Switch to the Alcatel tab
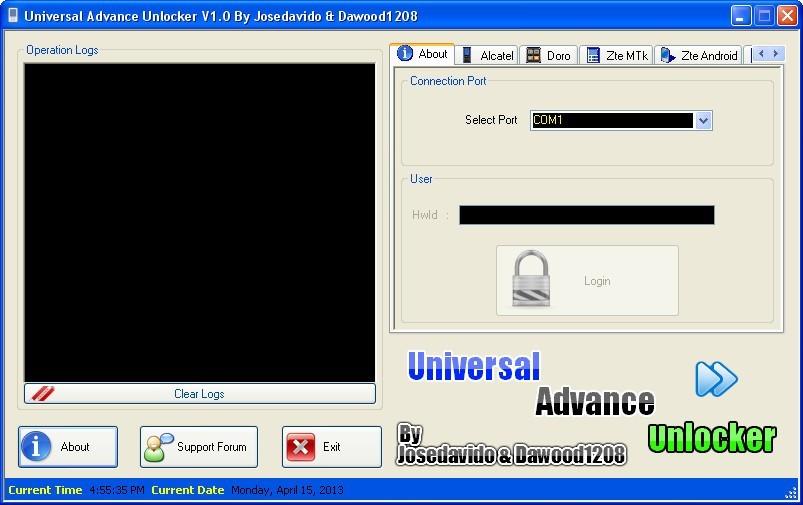The height and width of the screenshot is (505, 803). (x=487, y=55)
